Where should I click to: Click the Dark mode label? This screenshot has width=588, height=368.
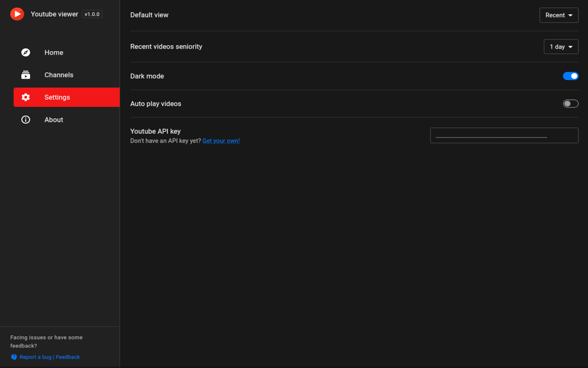coord(147,76)
